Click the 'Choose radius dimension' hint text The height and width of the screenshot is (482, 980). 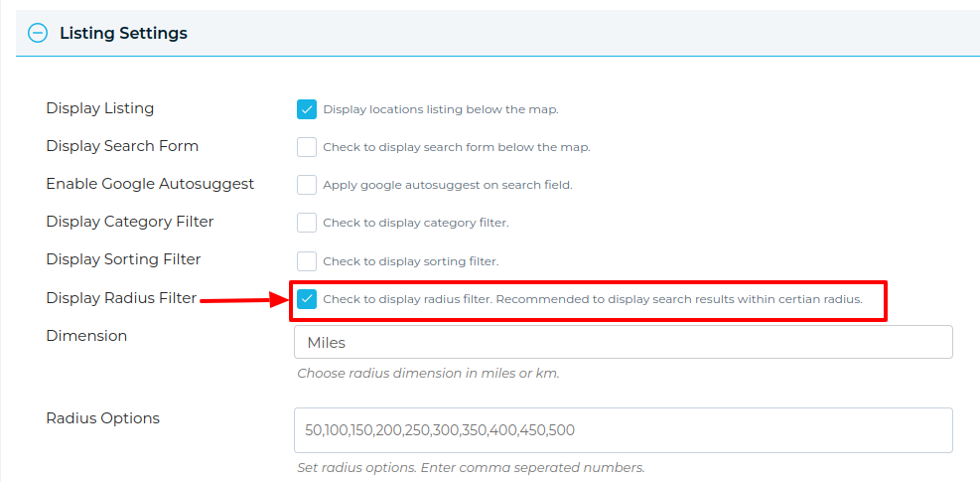point(428,374)
